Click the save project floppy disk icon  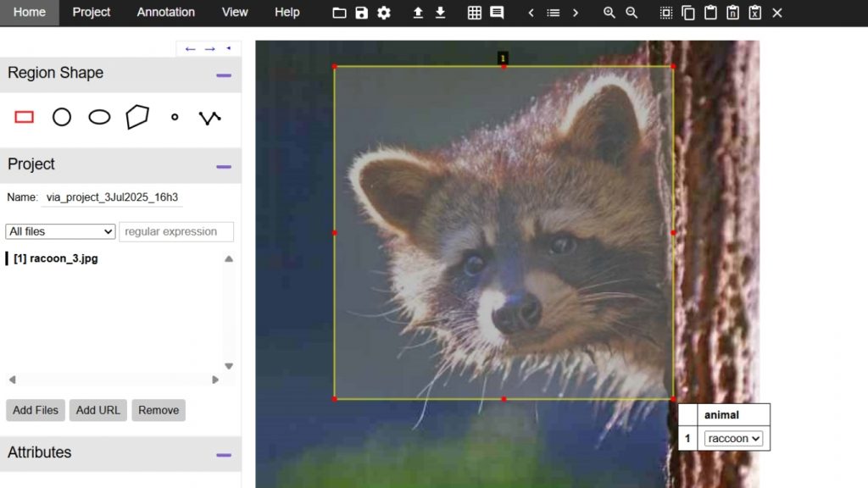(x=362, y=13)
